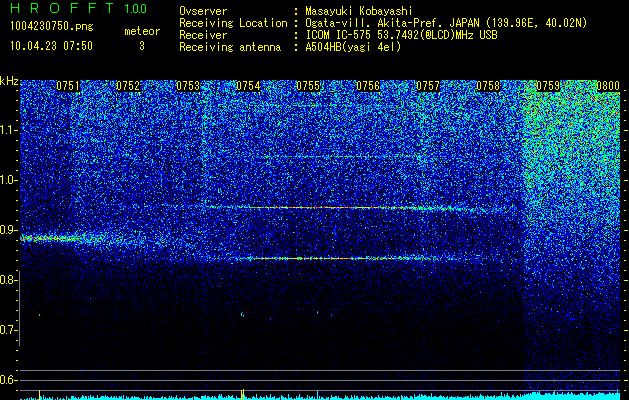Click the Receiving antenna label
This screenshot has height=400, width=629.
230,47
